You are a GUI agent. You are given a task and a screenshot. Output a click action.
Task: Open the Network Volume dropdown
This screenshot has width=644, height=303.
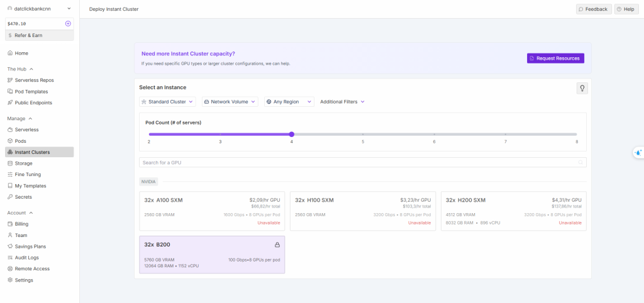(x=230, y=101)
